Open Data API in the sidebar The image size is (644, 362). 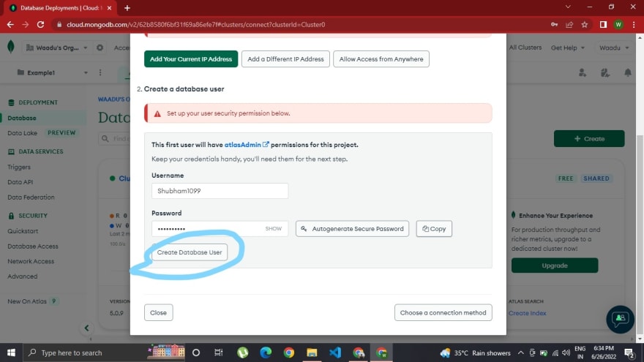(20, 182)
